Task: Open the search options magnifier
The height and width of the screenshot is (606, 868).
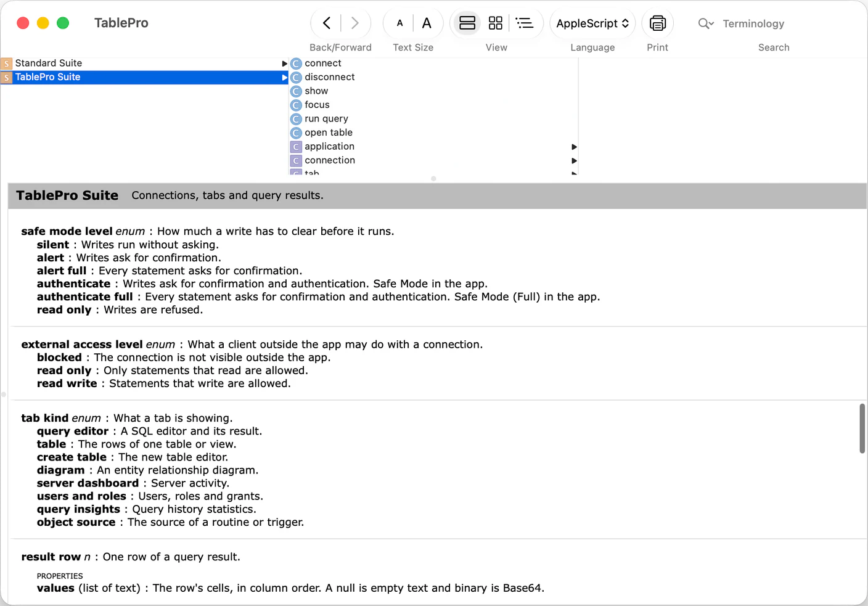Action: coord(705,23)
